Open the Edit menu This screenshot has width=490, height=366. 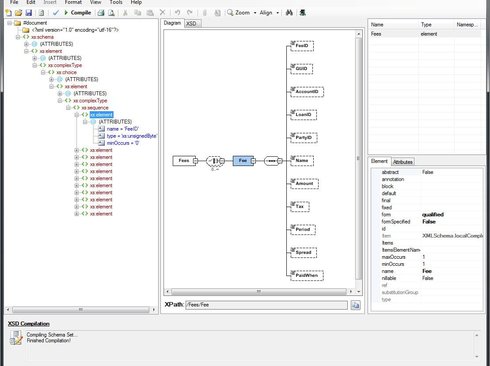(x=31, y=2)
